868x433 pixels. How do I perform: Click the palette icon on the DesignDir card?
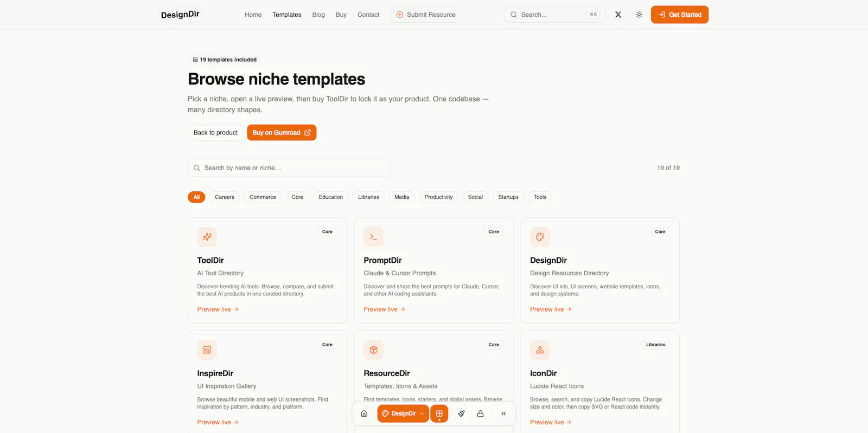[540, 237]
